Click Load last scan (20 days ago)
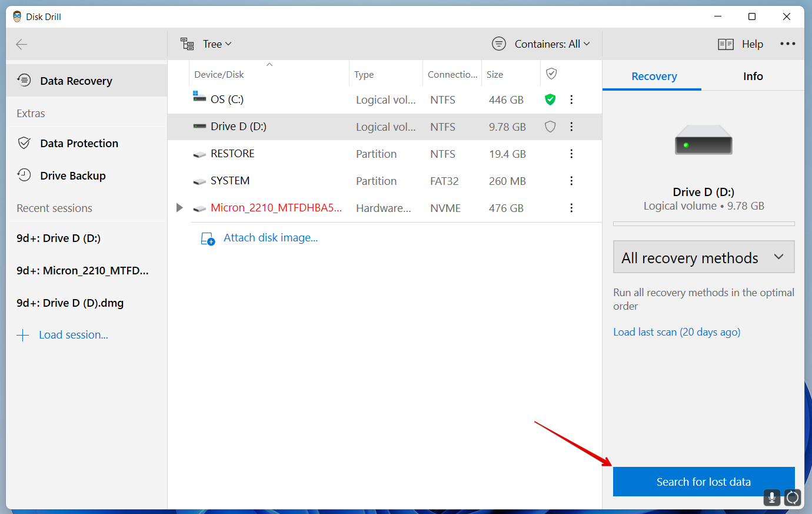Image resolution: width=812 pixels, height=514 pixels. 677,332
